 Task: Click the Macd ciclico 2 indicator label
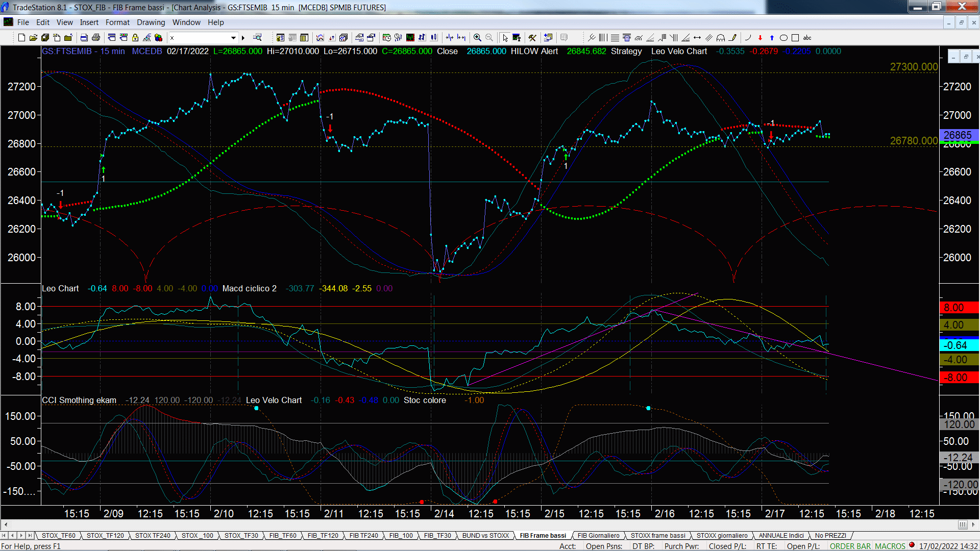click(x=249, y=288)
